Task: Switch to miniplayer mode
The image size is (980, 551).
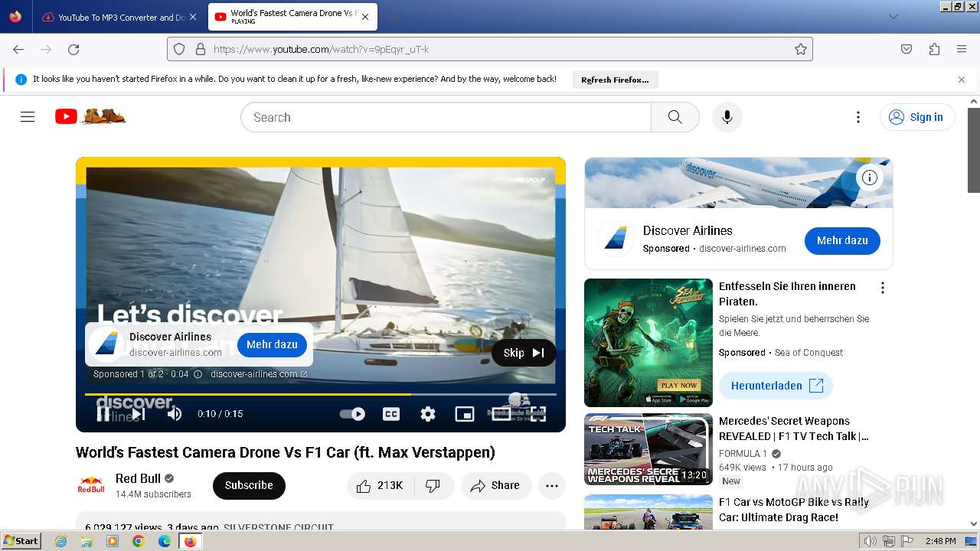Action: click(465, 414)
